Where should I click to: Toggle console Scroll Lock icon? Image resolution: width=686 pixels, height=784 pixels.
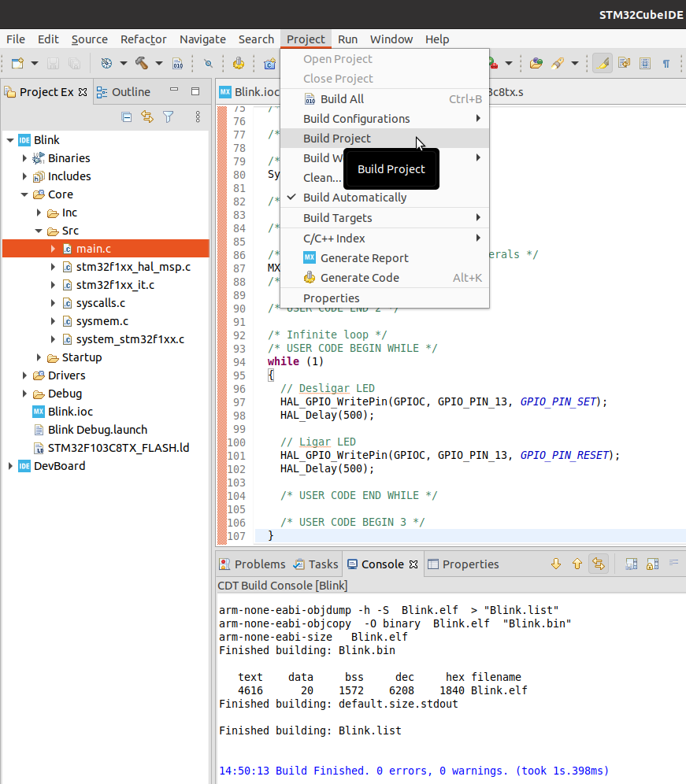click(x=652, y=564)
